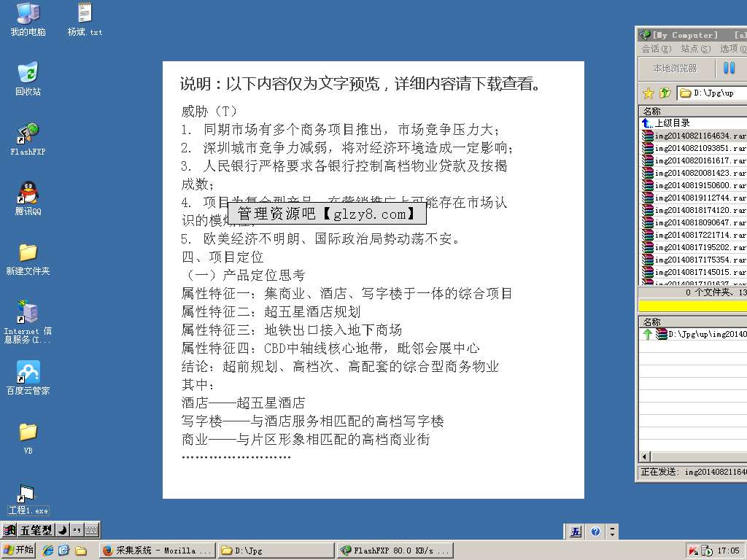
Task: Click the IME language bar logo icon
Action: [9, 529]
